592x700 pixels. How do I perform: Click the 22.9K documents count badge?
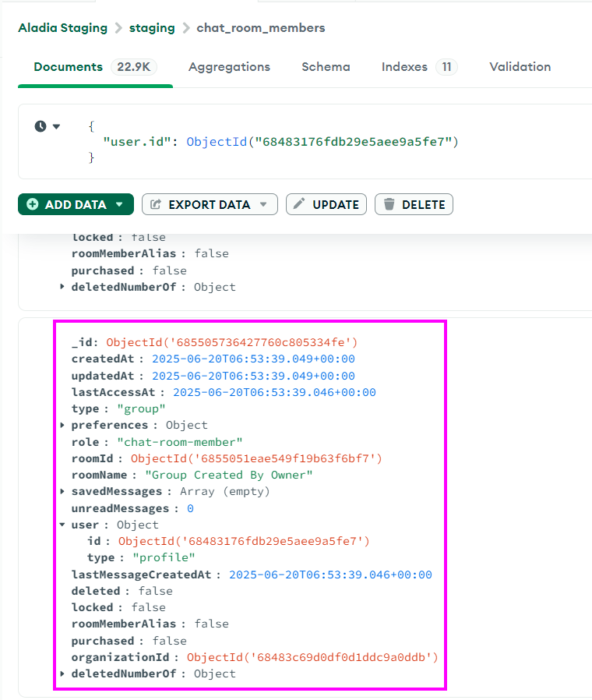133,67
